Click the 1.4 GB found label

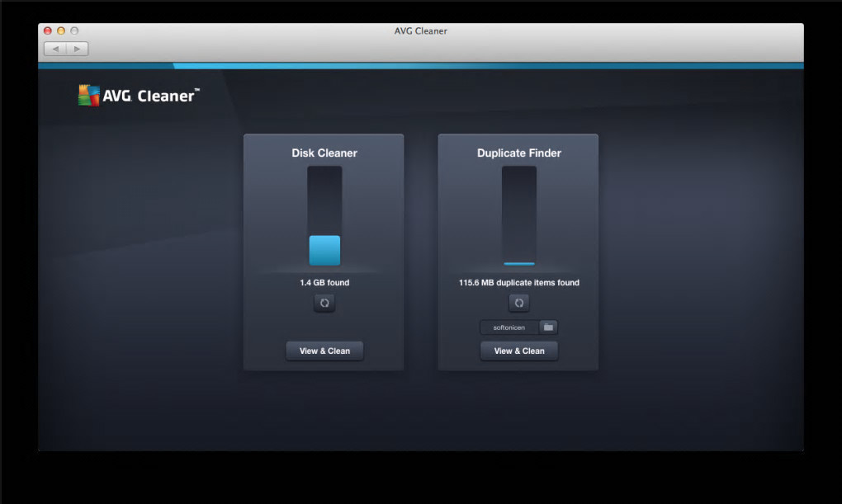[324, 283]
